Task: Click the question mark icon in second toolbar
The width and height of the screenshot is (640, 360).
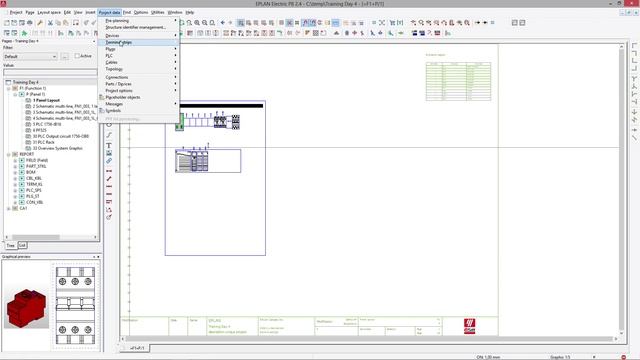Action: pyautogui.click(x=429, y=33)
